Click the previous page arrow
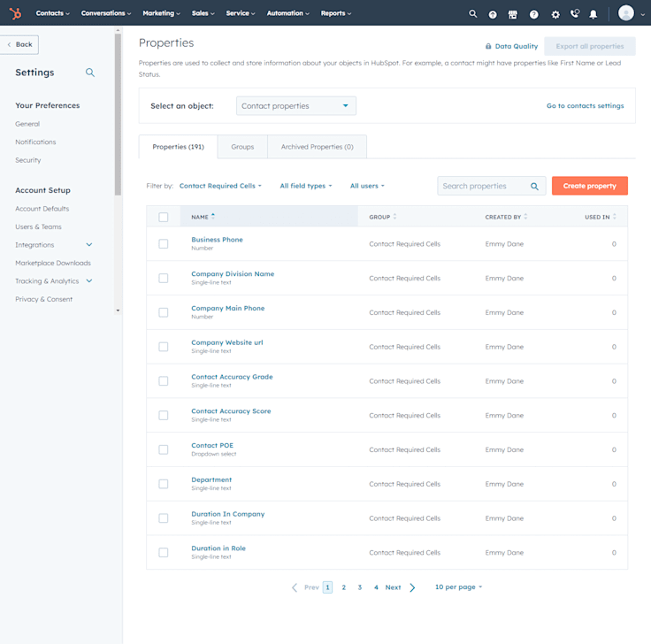The image size is (651, 644). click(295, 587)
